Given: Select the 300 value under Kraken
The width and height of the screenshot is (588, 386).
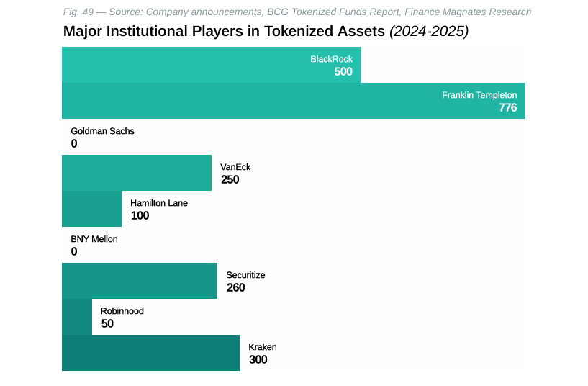Looking at the screenshot, I should [258, 359].
